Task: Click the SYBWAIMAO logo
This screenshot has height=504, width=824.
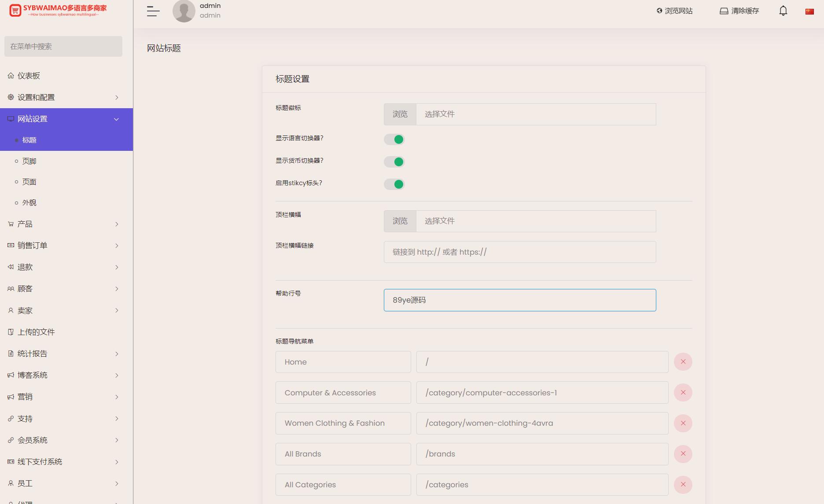Action: point(58,10)
